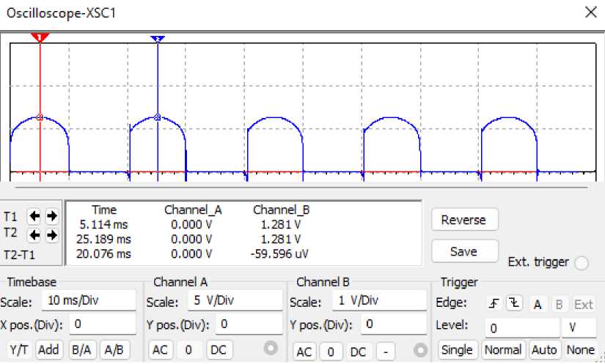Click the T2 time value 25.189 ms
The image size is (605, 364).
pyautogui.click(x=103, y=239)
